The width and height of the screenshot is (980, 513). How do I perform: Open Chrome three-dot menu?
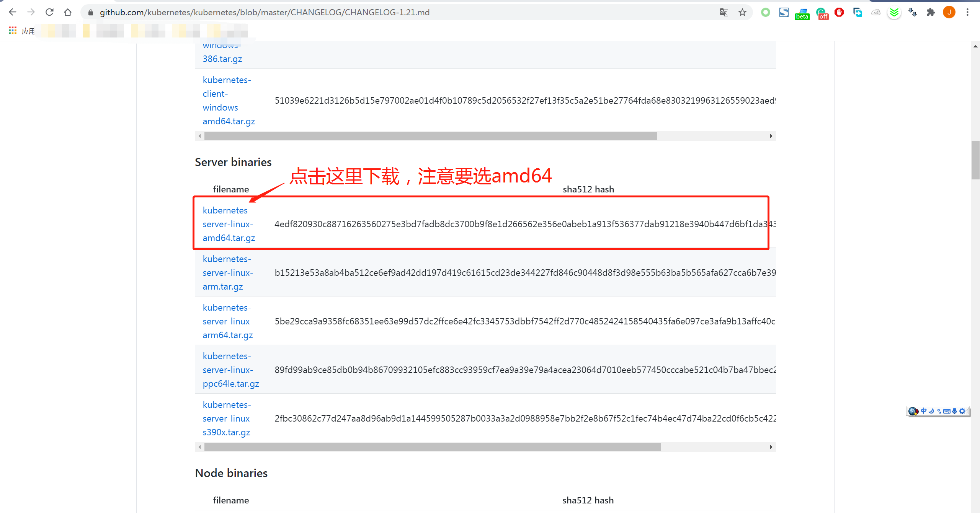click(x=967, y=12)
